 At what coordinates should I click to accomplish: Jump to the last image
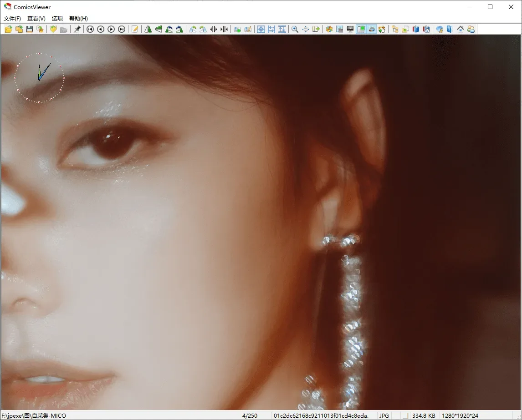(122, 29)
